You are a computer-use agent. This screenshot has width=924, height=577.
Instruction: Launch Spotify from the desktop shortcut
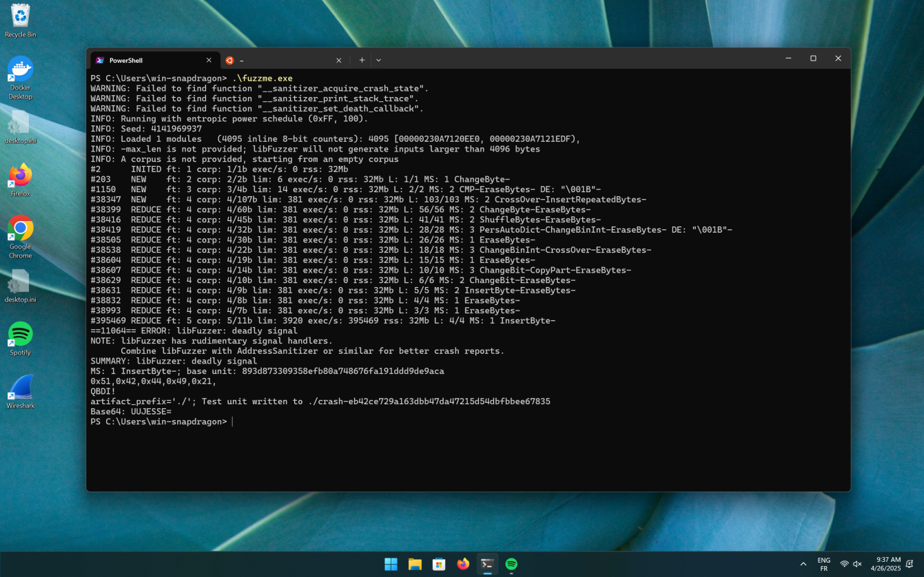point(21,337)
